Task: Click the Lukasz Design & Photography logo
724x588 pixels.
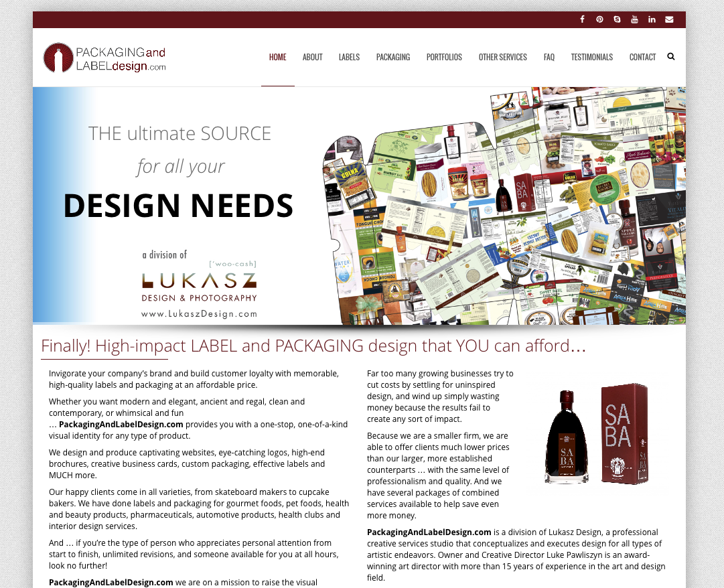Action: click(x=199, y=281)
